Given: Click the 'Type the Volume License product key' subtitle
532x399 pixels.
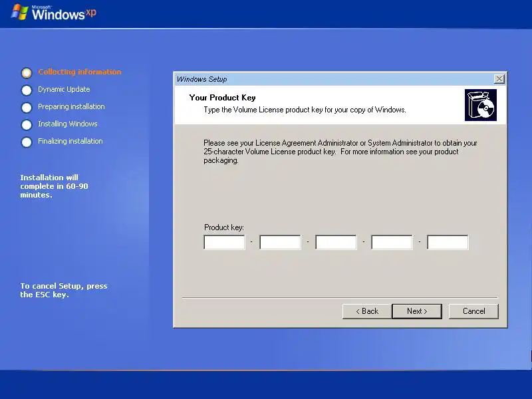Looking at the screenshot, I should pyautogui.click(x=305, y=110).
